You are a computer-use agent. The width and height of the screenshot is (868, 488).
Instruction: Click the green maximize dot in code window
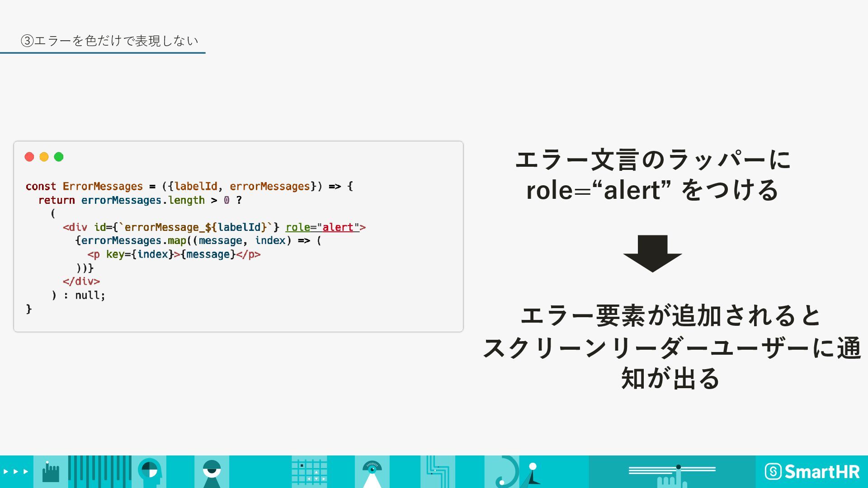pyautogui.click(x=59, y=157)
